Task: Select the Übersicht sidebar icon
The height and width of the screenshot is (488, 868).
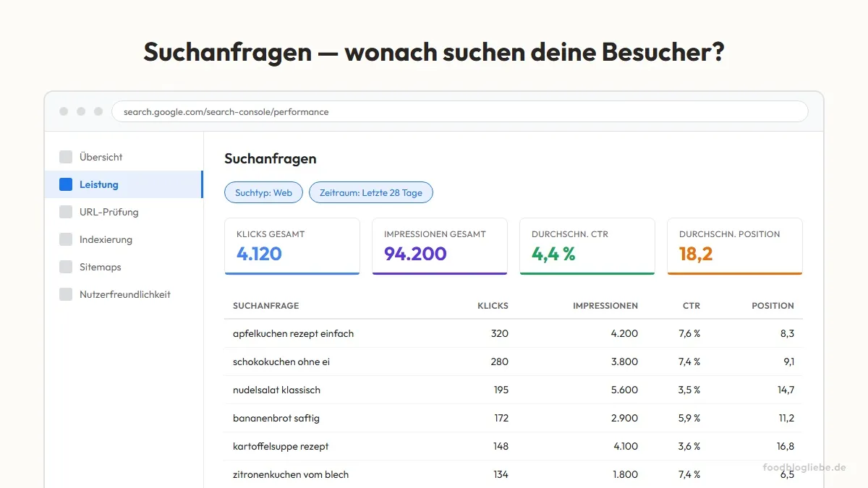Action: (65, 156)
